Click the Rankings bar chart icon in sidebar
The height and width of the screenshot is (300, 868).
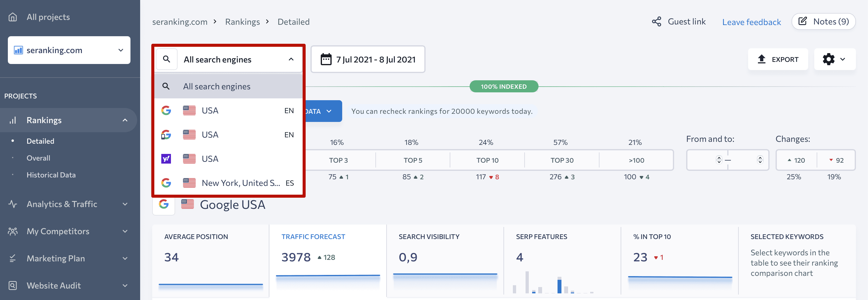click(x=12, y=120)
